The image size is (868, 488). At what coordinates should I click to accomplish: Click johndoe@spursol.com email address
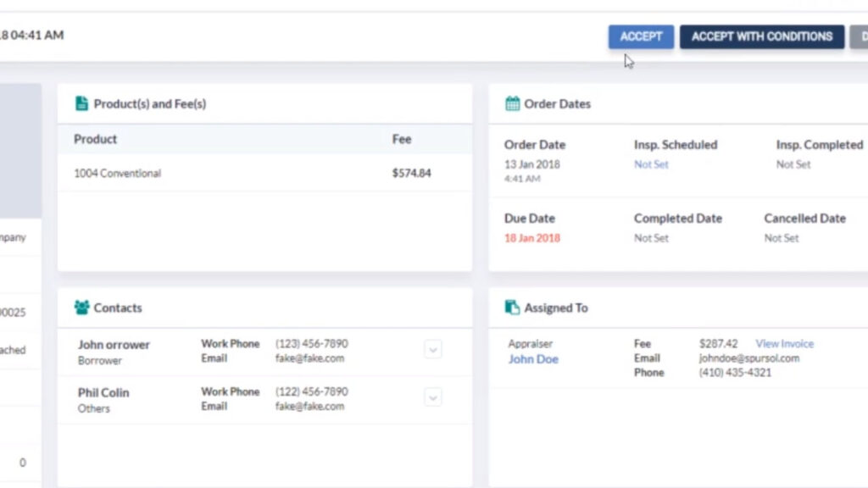pos(749,358)
